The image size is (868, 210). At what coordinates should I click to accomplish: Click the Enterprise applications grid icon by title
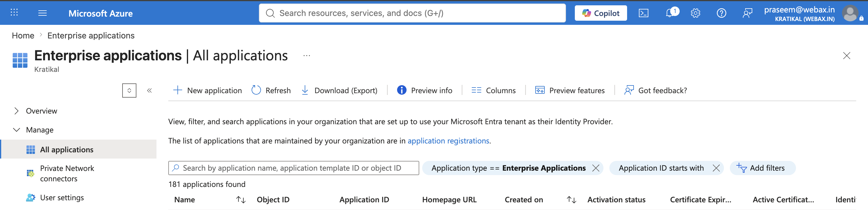20,60
